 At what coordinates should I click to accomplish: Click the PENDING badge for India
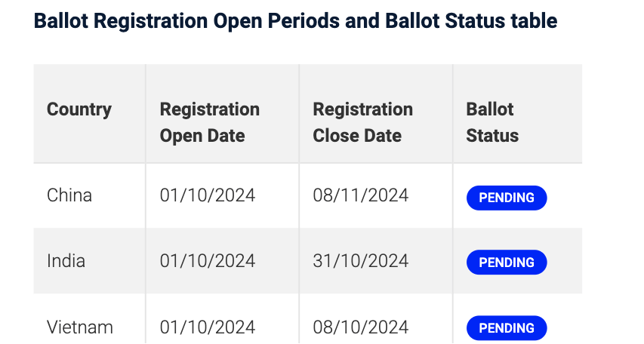pyautogui.click(x=507, y=263)
